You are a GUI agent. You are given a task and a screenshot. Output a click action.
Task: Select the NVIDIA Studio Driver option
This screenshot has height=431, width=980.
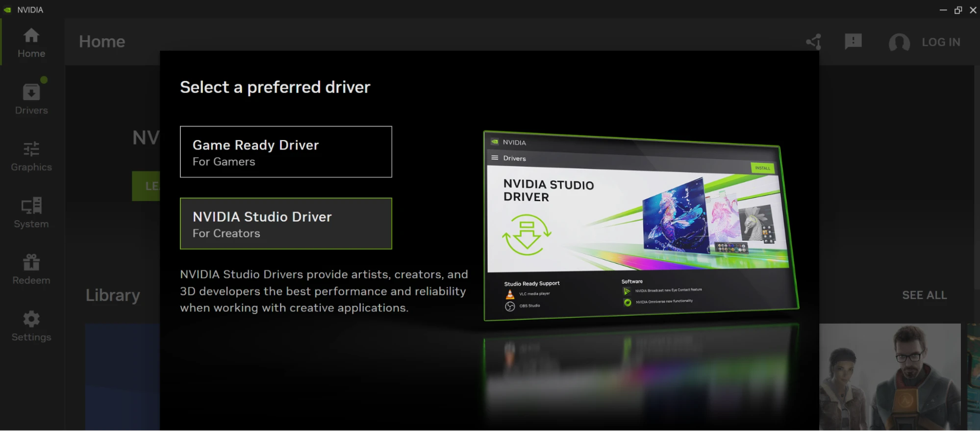(x=286, y=224)
